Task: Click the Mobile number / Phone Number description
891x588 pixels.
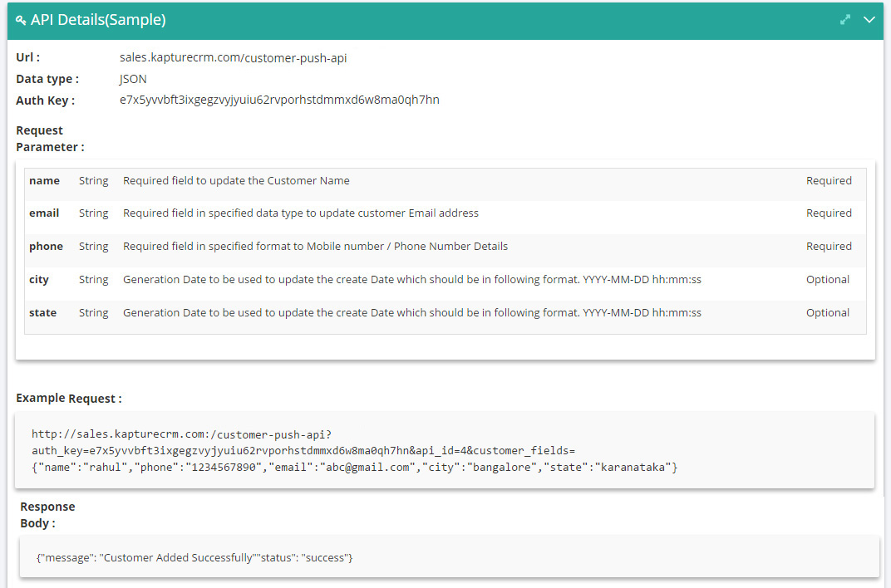Action: [x=315, y=247]
